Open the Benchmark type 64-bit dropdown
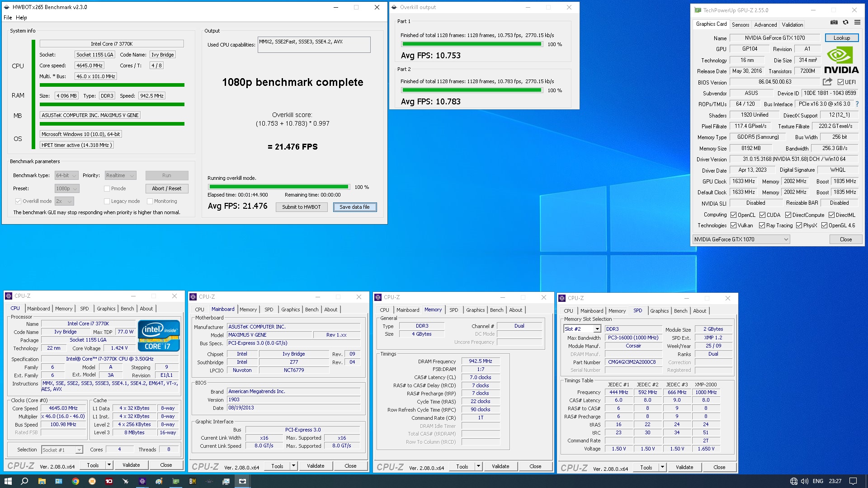The height and width of the screenshot is (488, 868). click(x=66, y=175)
